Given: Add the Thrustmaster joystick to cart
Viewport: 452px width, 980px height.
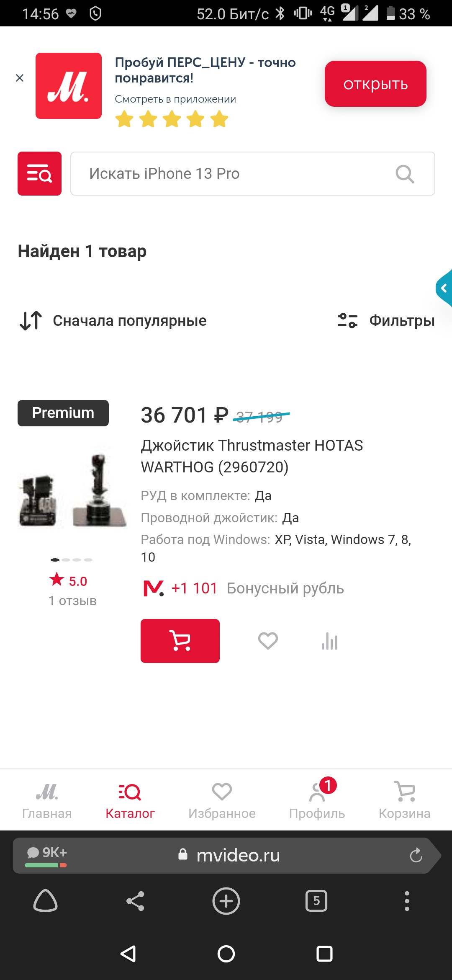Looking at the screenshot, I should point(180,641).
